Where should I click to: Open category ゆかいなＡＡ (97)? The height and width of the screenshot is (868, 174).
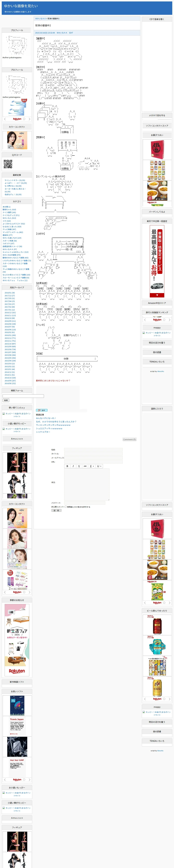[x=10, y=249]
